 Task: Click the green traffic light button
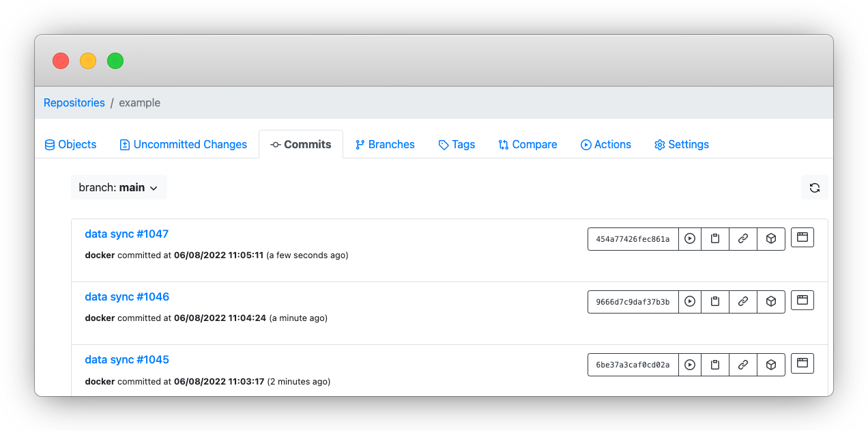pos(115,60)
